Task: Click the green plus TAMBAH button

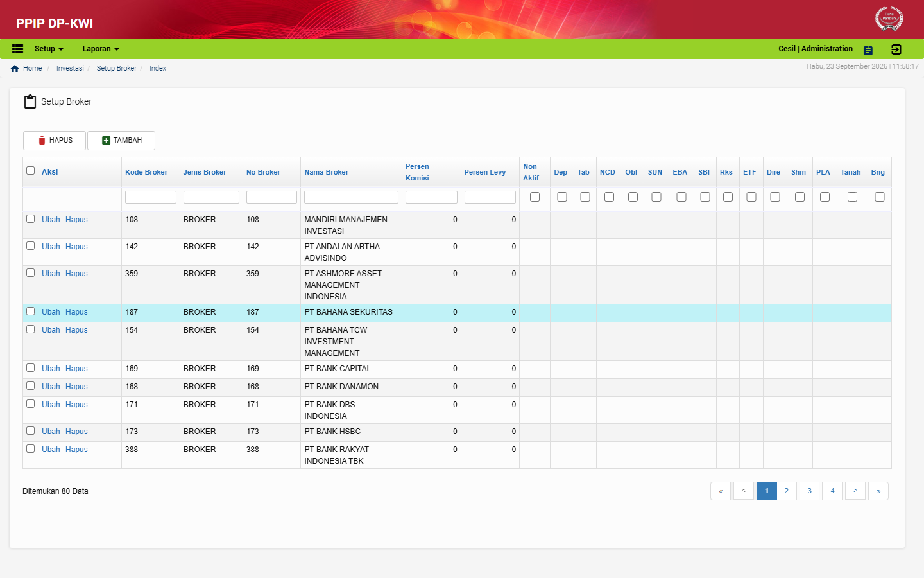Action: (121, 141)
